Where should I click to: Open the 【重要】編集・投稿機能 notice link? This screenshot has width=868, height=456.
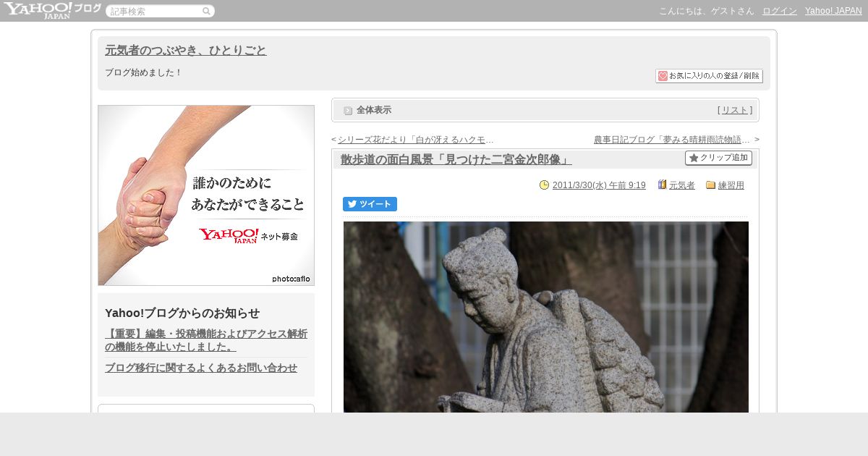(x=206, y=340)
